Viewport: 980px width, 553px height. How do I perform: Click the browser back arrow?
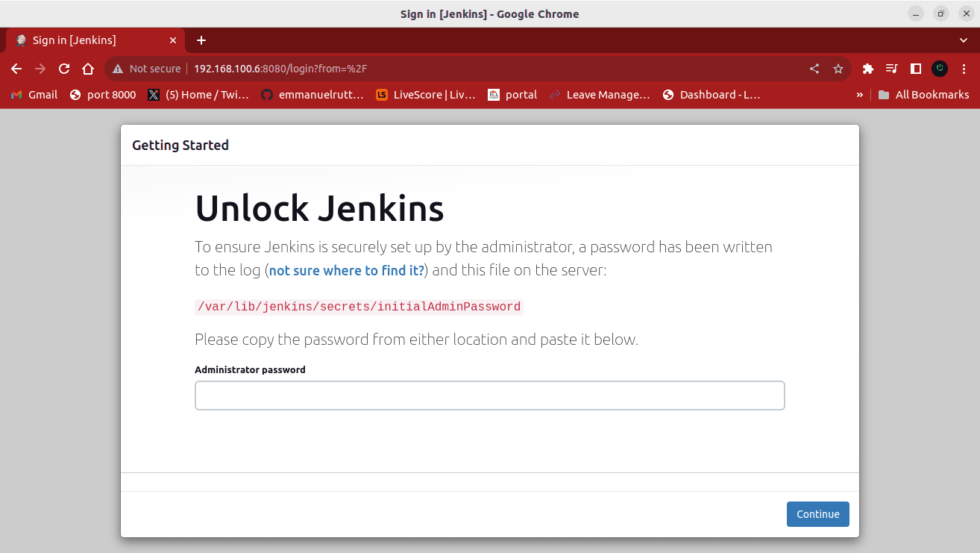coord(16,69)
